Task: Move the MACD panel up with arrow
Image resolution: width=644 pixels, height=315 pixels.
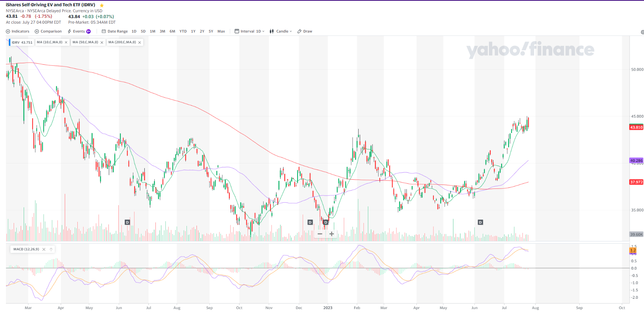Action: [51, 250]
